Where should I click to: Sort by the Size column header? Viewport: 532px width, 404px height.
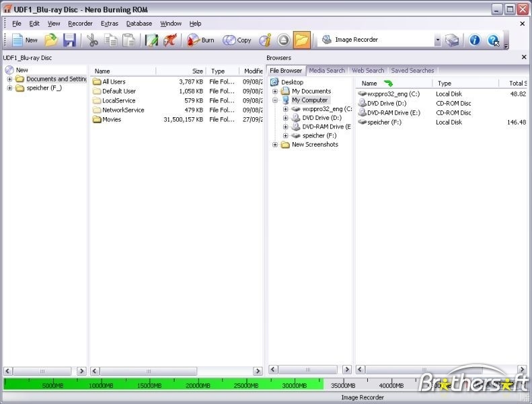tap(197, 71)
